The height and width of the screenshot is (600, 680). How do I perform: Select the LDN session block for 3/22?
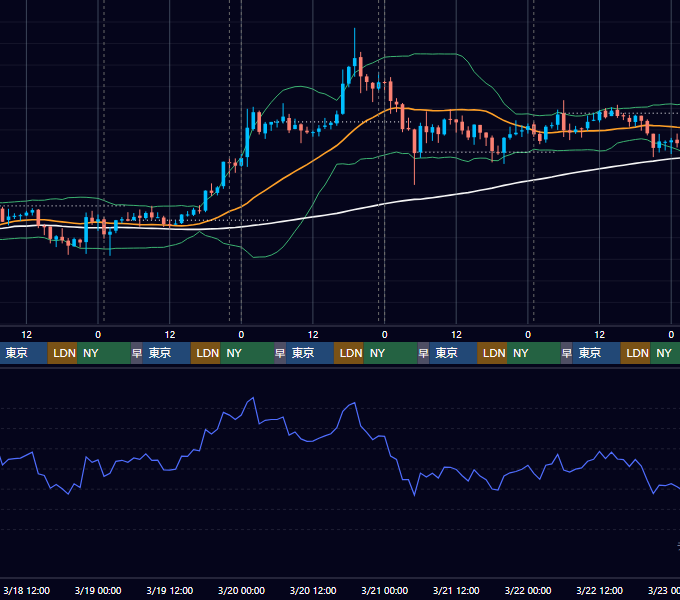click(x=635, y=353)
